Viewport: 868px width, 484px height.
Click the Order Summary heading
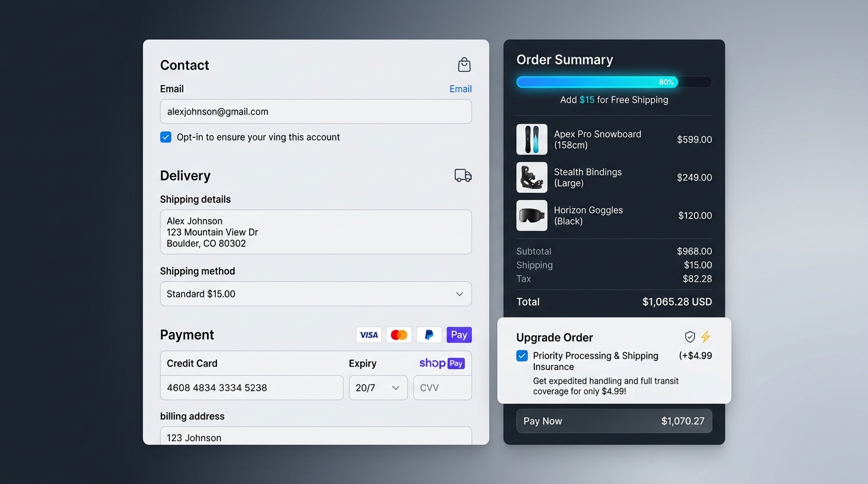point(565,60)
